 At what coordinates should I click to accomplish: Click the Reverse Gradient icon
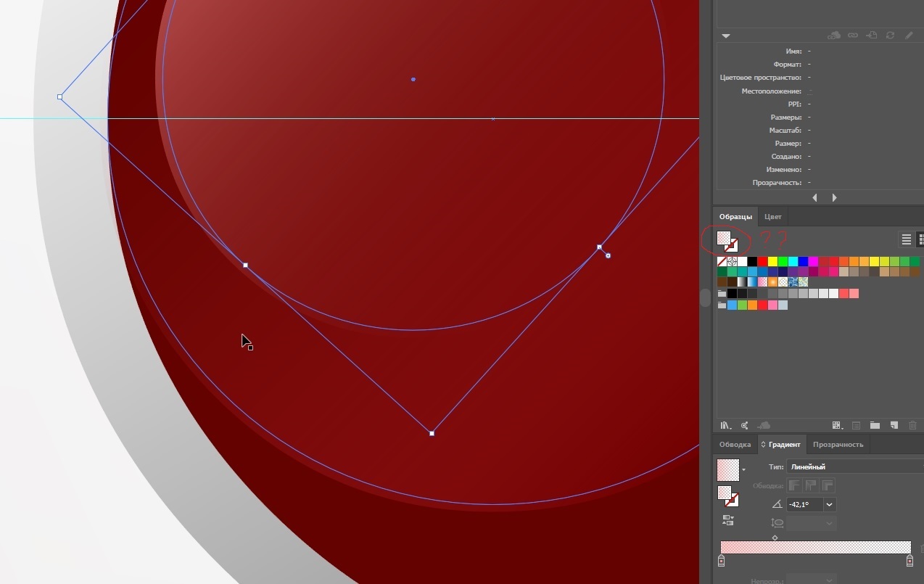727,520
